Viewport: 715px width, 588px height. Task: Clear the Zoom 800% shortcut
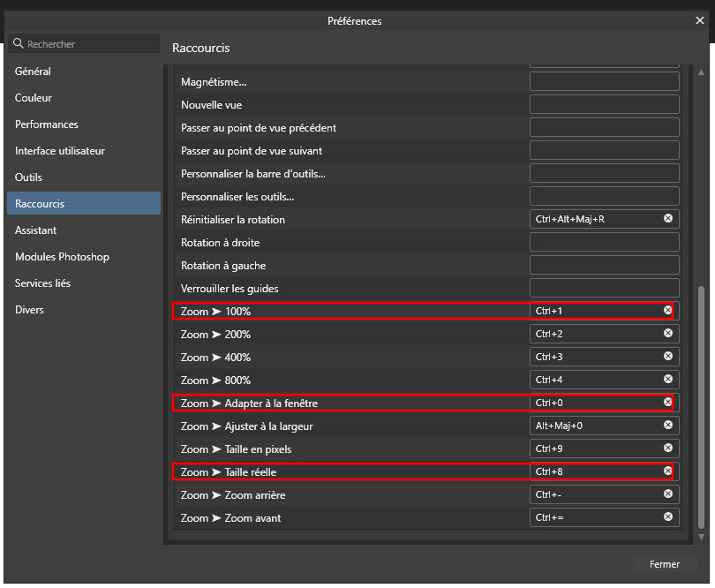[667, 379]
